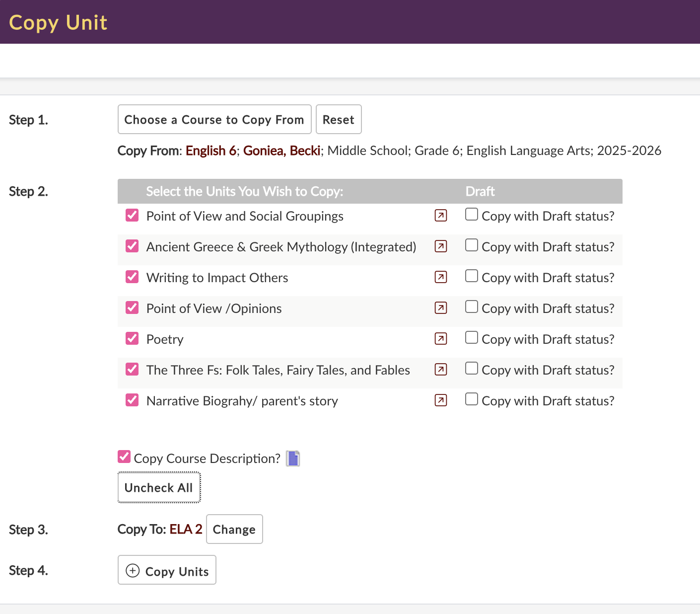Open the Goniea, Becki teacher link
This screenshot has width=700, height=614.
[x=281, y=151]
